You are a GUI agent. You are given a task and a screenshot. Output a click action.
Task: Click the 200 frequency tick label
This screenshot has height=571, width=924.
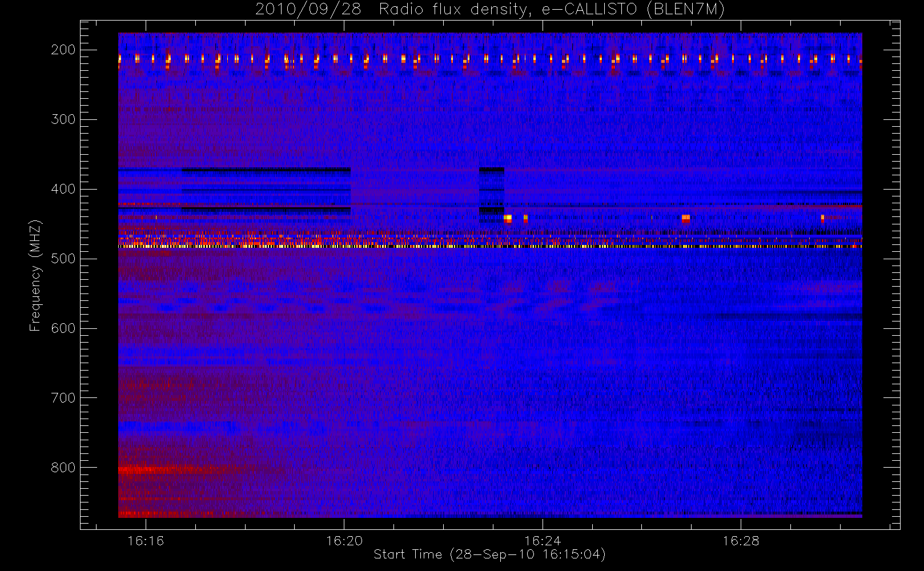[x=63, y=50]
